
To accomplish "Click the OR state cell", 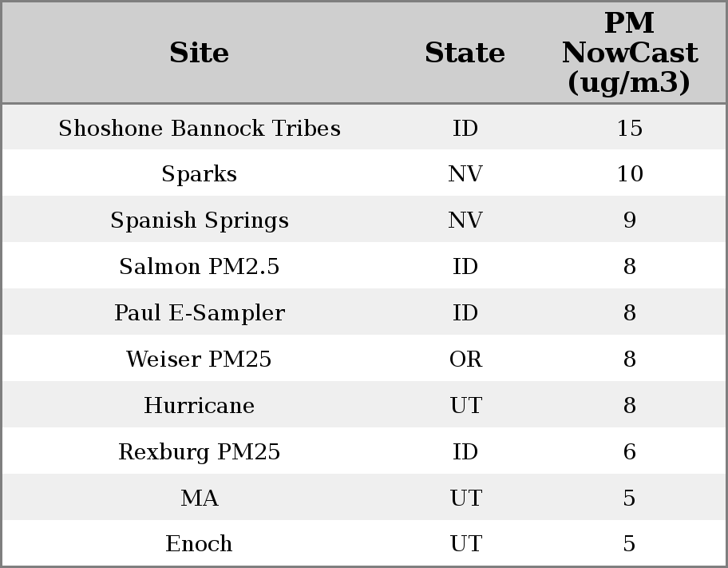I will [465, 359].
